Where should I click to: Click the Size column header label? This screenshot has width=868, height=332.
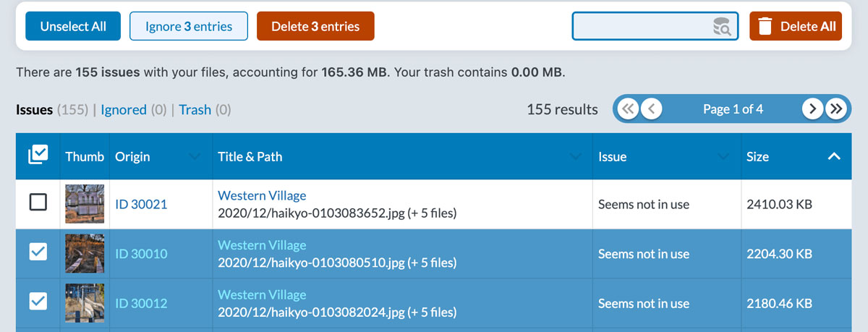[x=757, y=156]
